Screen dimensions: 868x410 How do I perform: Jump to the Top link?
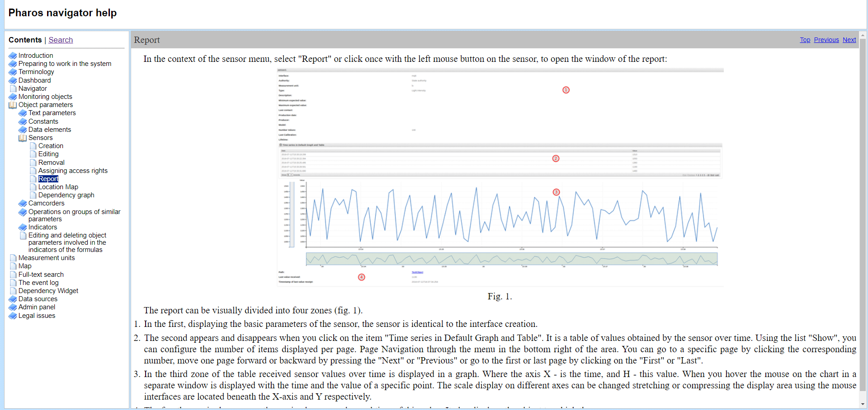805,40
